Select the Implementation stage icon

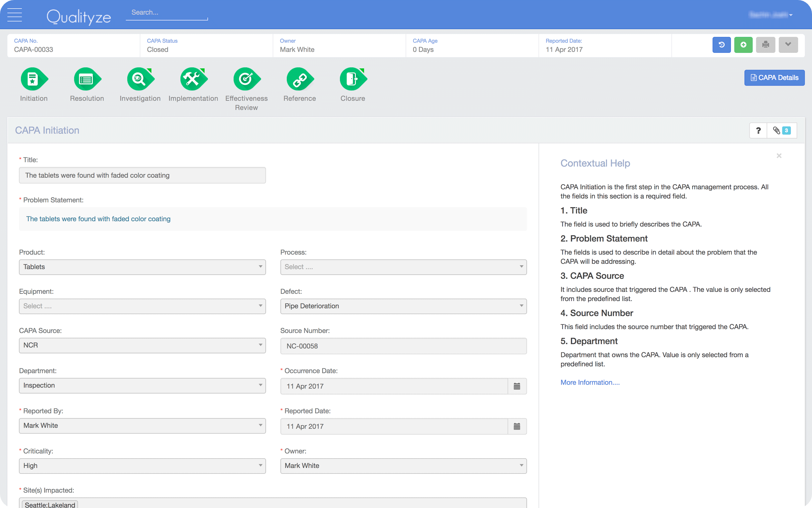click(x=193, y=79)
